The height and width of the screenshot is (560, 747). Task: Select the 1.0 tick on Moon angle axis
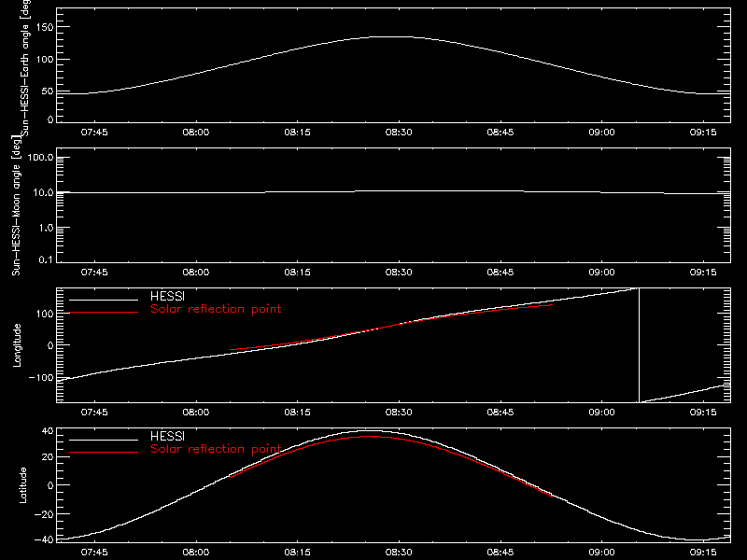pyautogui.click(x=46, y=228)
